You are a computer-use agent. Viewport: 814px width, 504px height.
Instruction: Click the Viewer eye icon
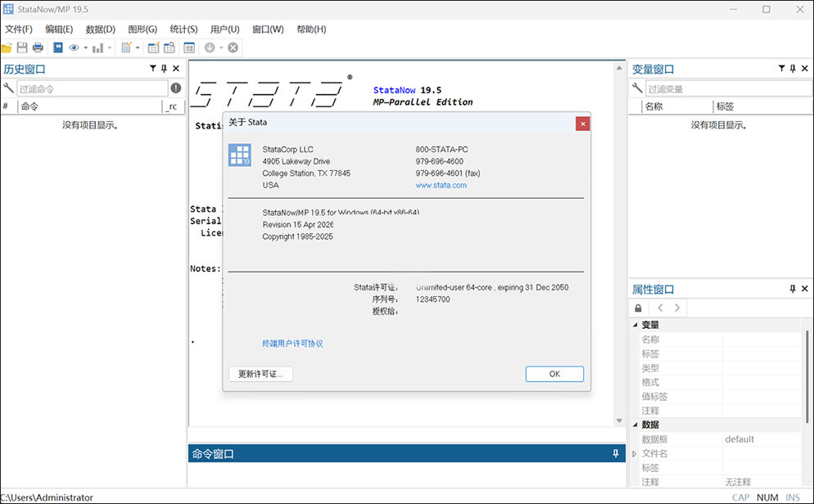[x=75, y=47]
